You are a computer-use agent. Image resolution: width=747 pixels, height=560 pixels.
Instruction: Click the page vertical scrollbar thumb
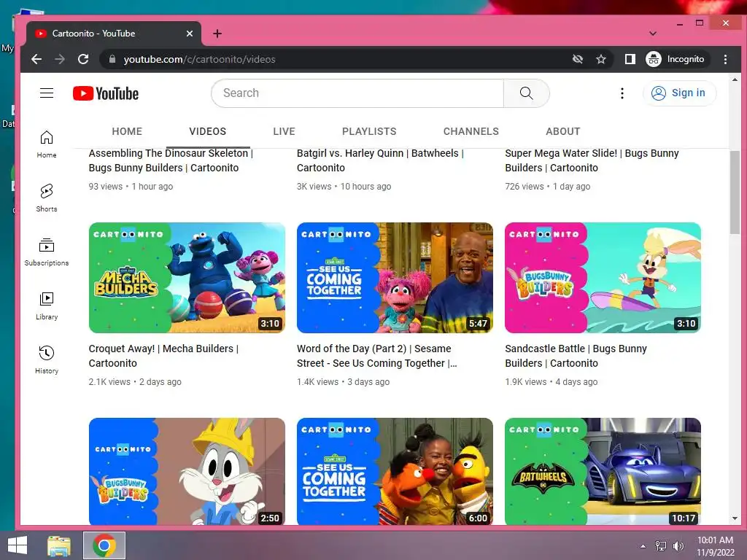pyautogui.click(x=735, y=192)
